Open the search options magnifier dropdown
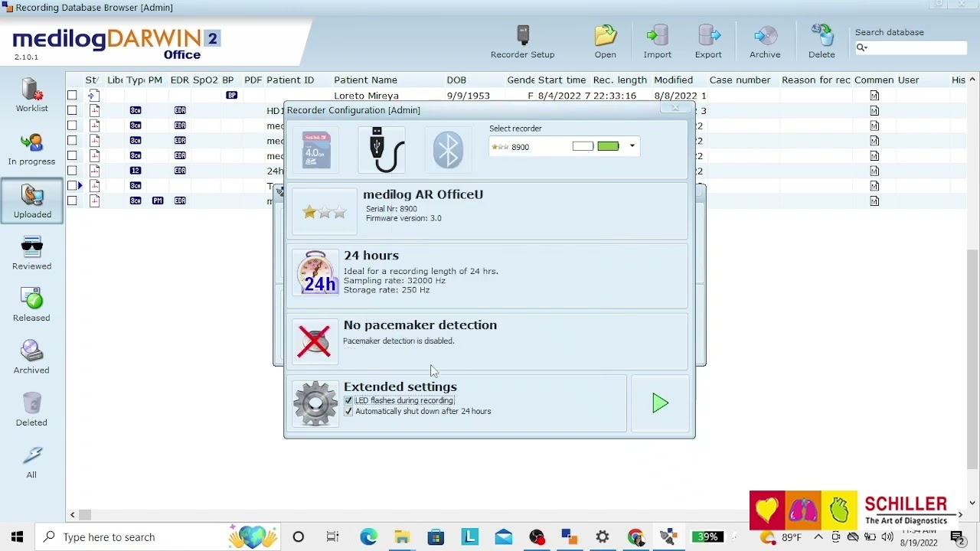980x551 pixels. (861, 47)
